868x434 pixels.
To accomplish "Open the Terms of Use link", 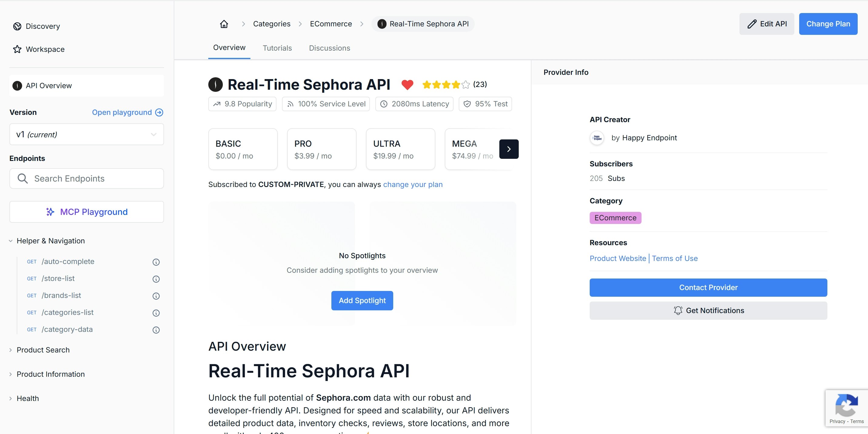I will click(x=675, y=259).
